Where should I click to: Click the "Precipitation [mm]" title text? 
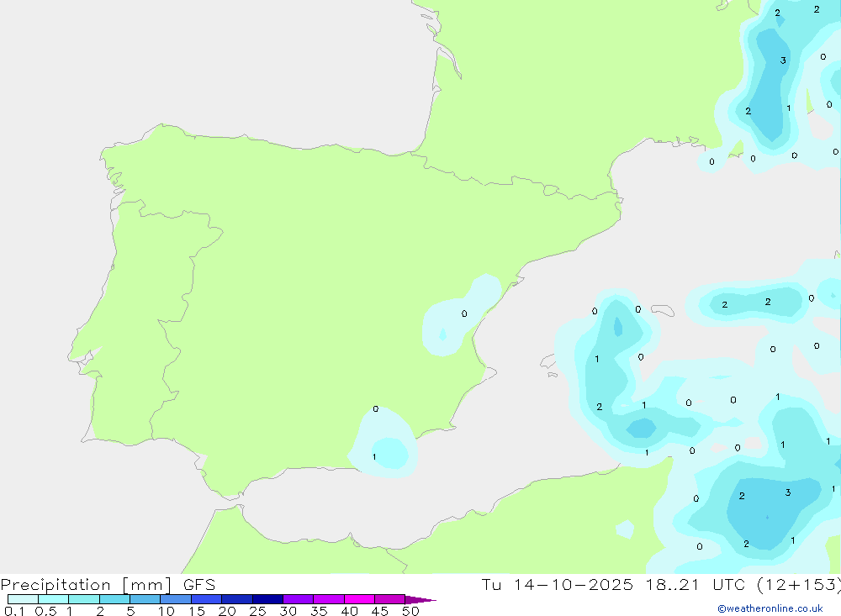coord(86,585)
